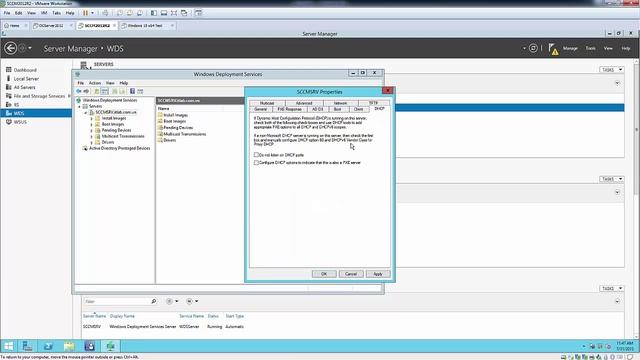Click Apply in SCCMSRV Properties
This screenshot has height=360, width=640.
(378, 274)
